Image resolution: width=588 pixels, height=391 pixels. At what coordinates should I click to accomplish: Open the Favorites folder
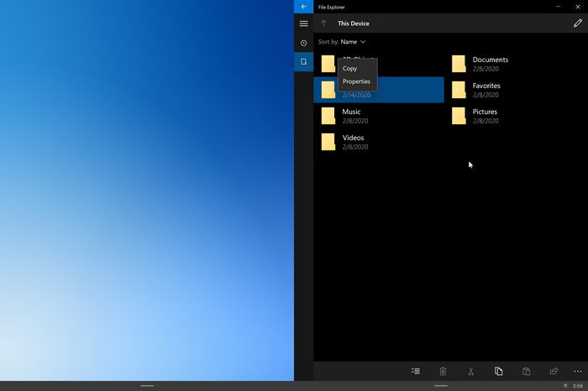(486, 90)
